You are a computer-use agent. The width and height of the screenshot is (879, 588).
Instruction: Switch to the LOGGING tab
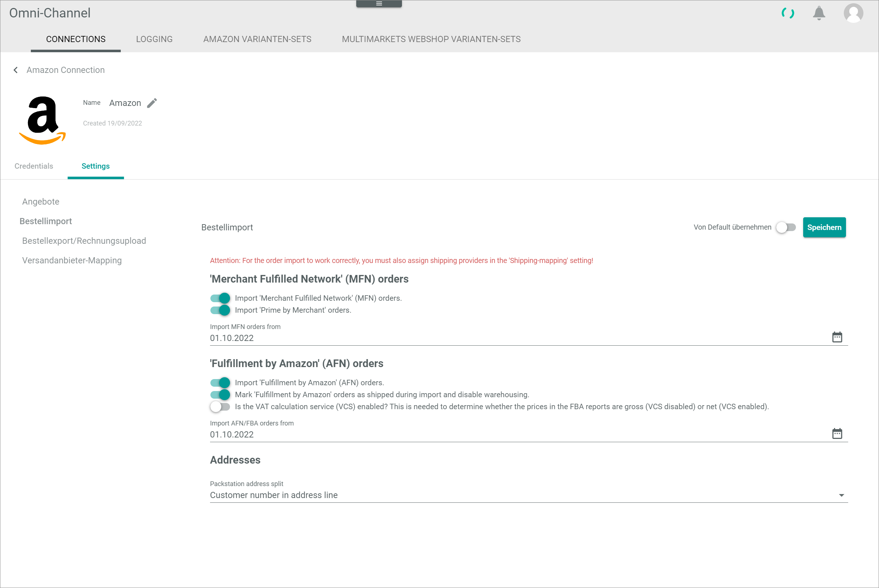tap(154, 40)
